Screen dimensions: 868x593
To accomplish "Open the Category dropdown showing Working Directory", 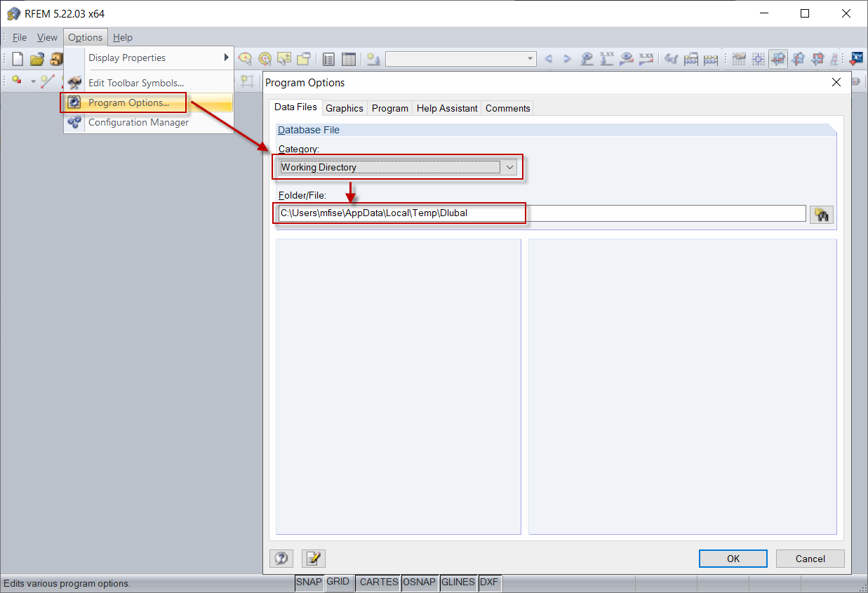I will point(509,167).
